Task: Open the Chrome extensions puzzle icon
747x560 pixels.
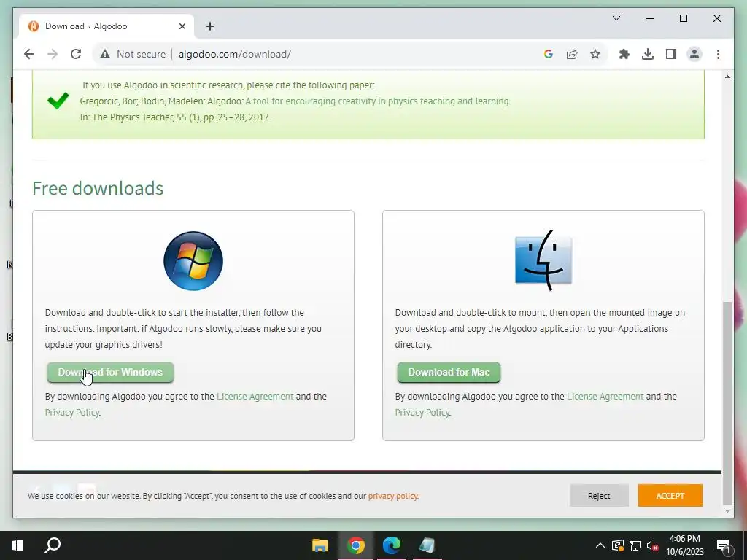Action: coord(624,54)
